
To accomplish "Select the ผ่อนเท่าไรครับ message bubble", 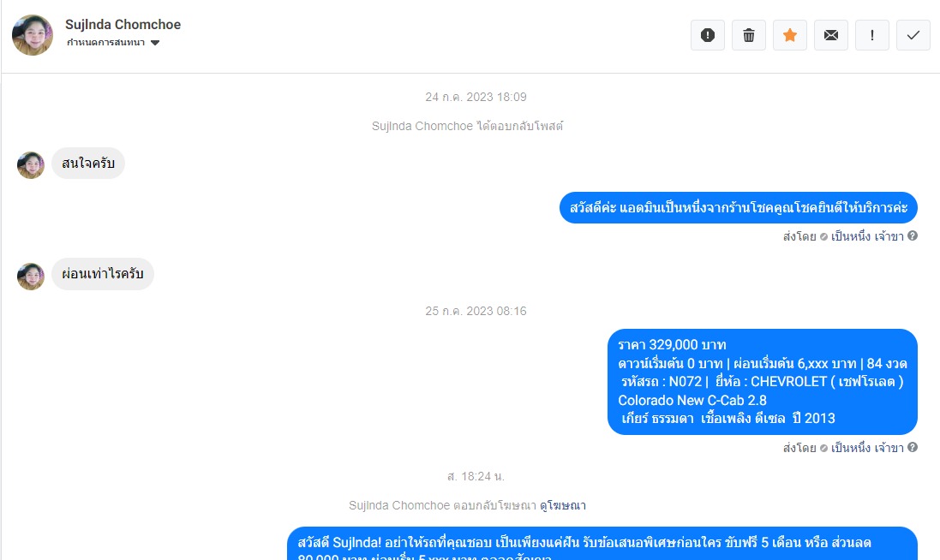I will pyautogui.click(x=103, y=274).
